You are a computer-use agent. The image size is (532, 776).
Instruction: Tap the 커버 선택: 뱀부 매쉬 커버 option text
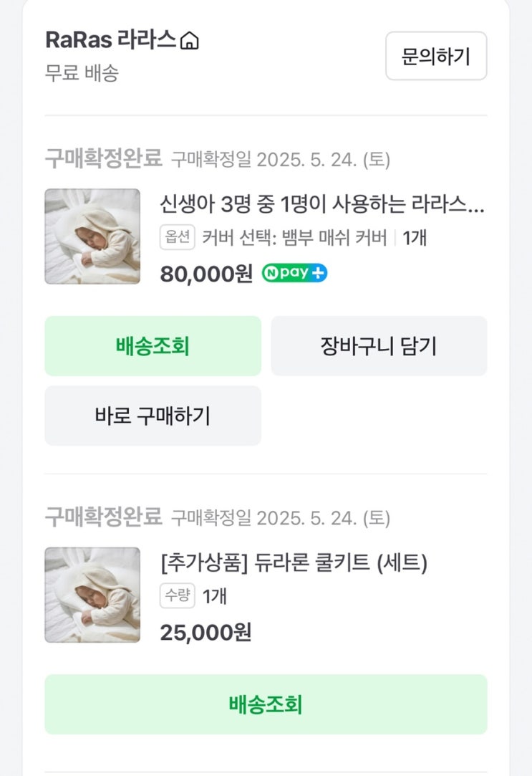pos(294,238)
